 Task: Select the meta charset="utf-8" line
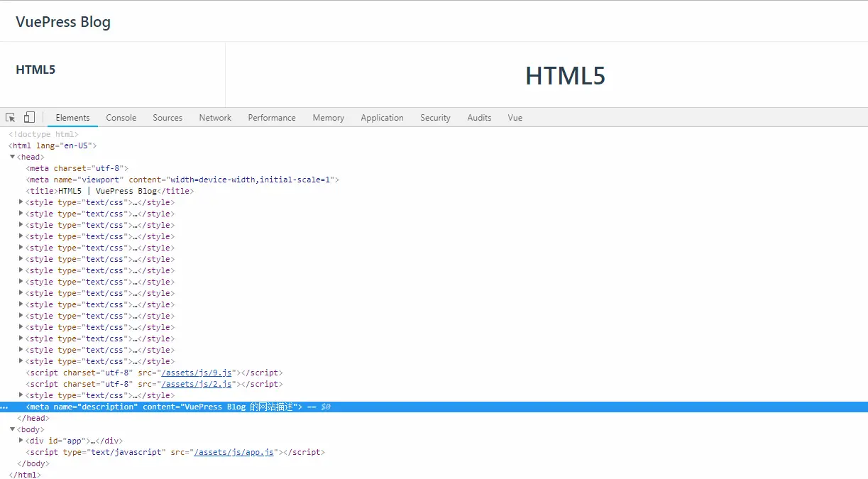(x=77, y=168)
